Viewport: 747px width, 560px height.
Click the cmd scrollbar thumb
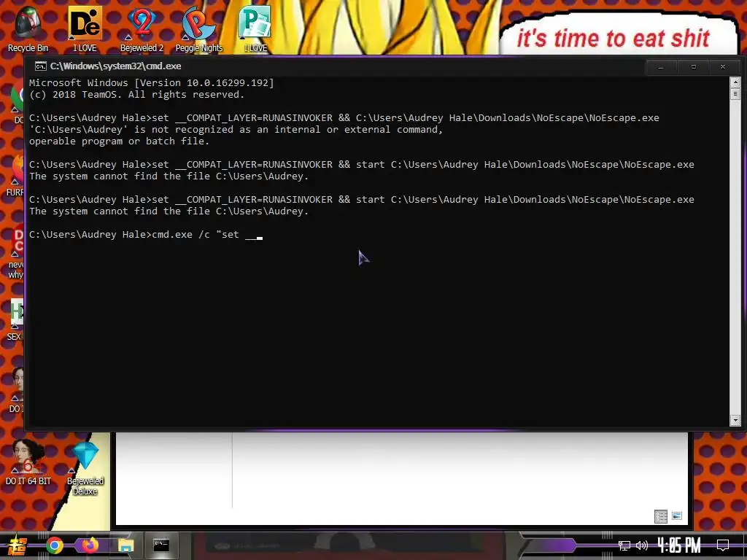pos(735,94)
